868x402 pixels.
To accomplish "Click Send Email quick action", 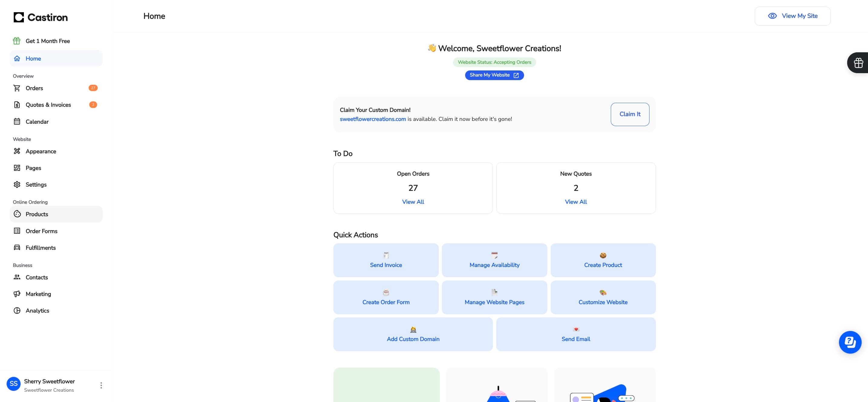I will (x=576, y=334).
